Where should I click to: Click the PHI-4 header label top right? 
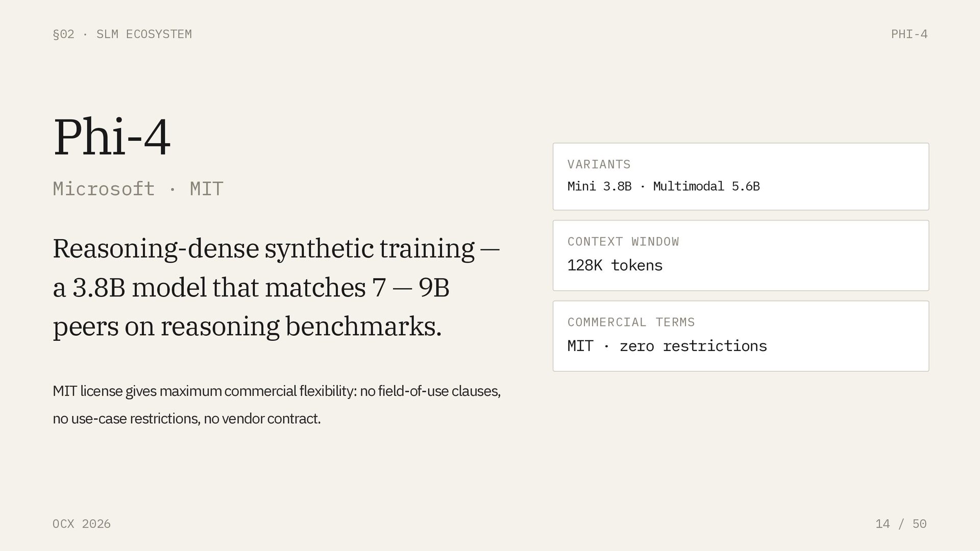click(909, 34)
